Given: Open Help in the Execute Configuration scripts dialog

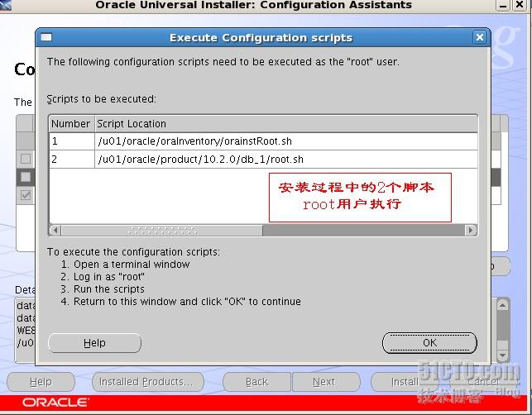Looking at the screenshot, I should coord(94,343).
